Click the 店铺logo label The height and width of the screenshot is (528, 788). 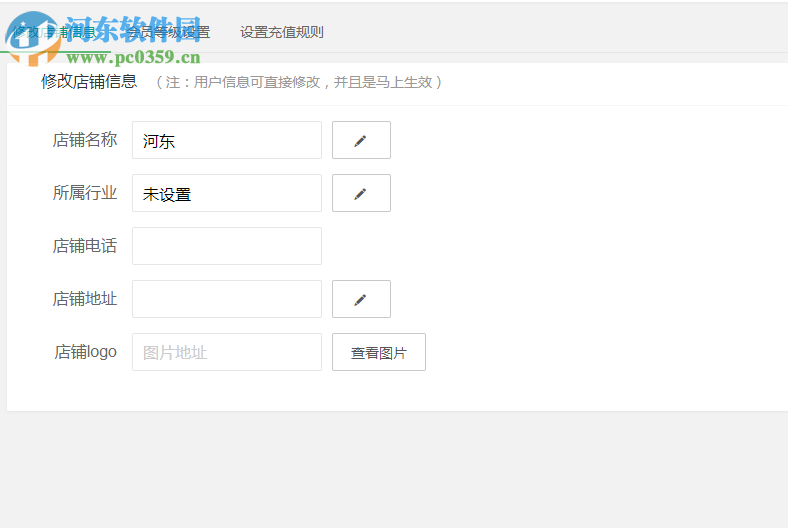[85, 352]
